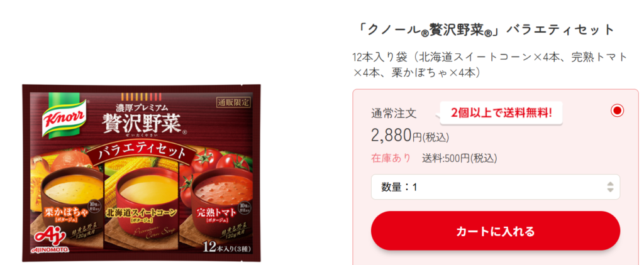Click the カートに入れる button

point(496,231)
